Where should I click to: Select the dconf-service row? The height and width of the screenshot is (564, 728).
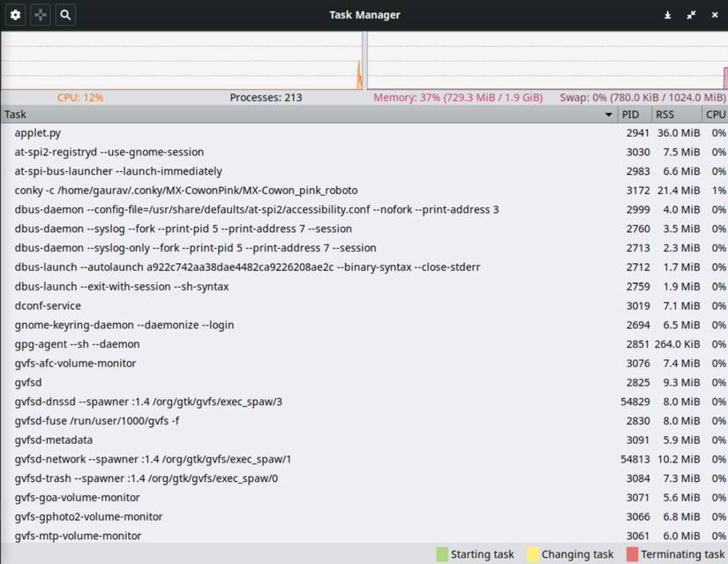(x=364, y=305)
